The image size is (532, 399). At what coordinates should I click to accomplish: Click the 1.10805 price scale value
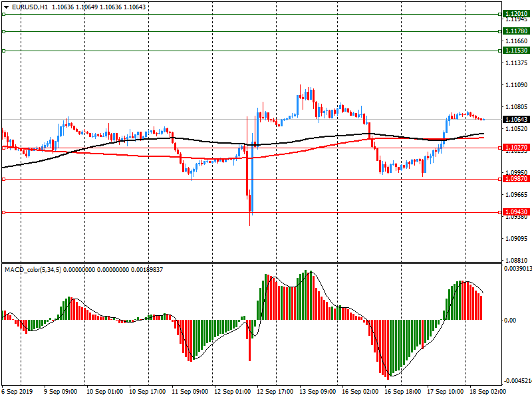click(x=517, y=107)
